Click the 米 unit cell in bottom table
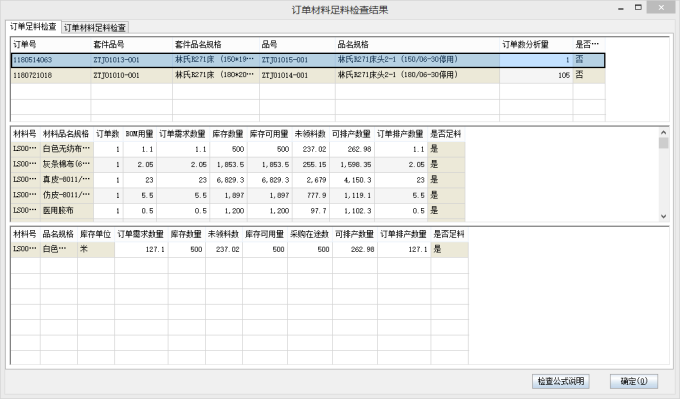The height and width of the screenshot is (400, 681). 96,249
